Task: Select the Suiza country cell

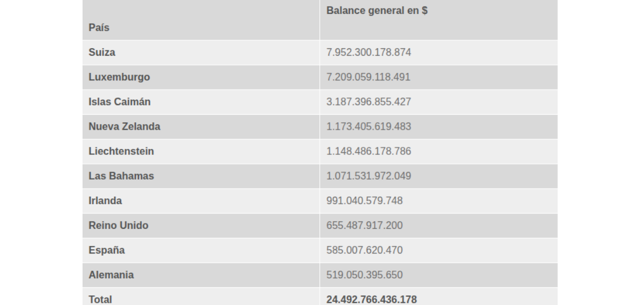Action: (102, 53)
